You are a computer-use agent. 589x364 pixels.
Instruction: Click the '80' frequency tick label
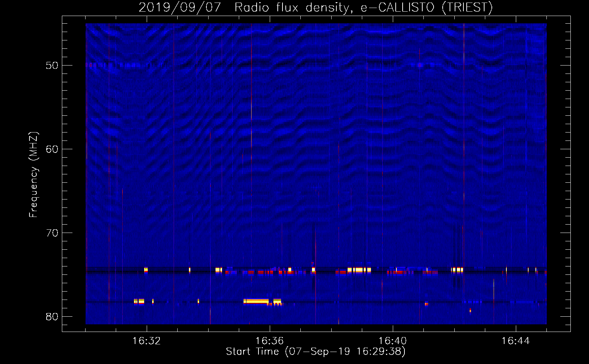(x=52, y=317)
